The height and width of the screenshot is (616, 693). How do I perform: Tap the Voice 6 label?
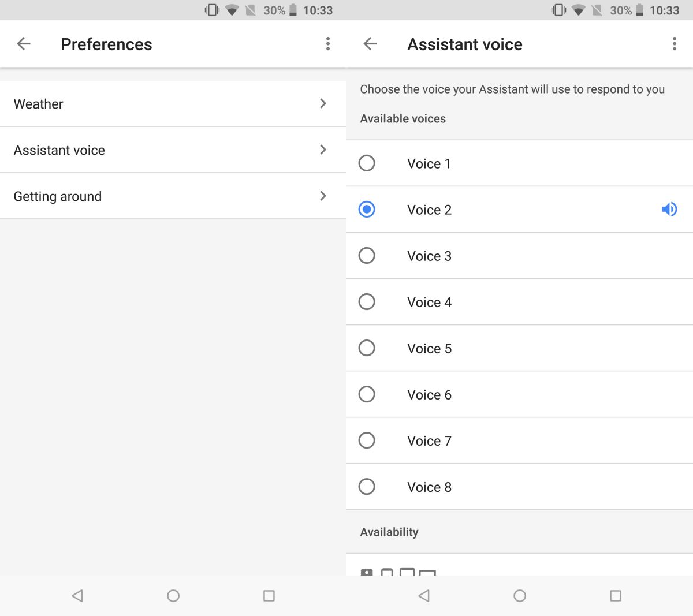coord(429,395)
